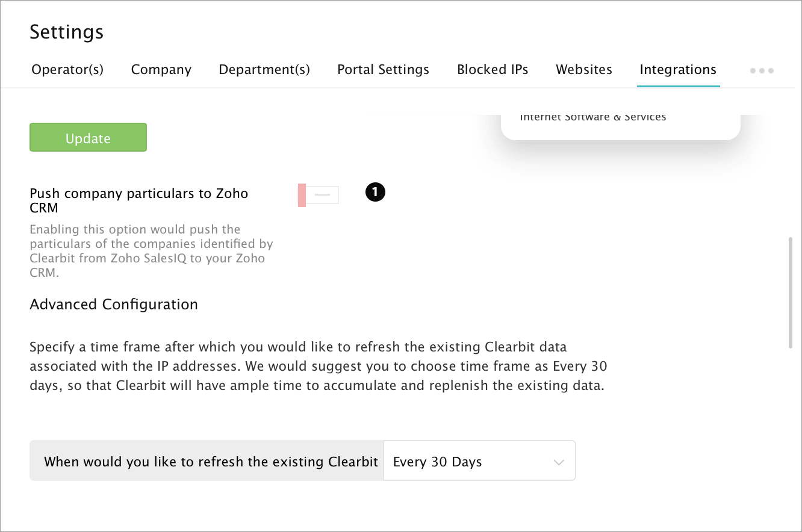Viewport: 802px width, 532px height.
Task: Go to Portal Settings tab
Action: pos(384,70)
